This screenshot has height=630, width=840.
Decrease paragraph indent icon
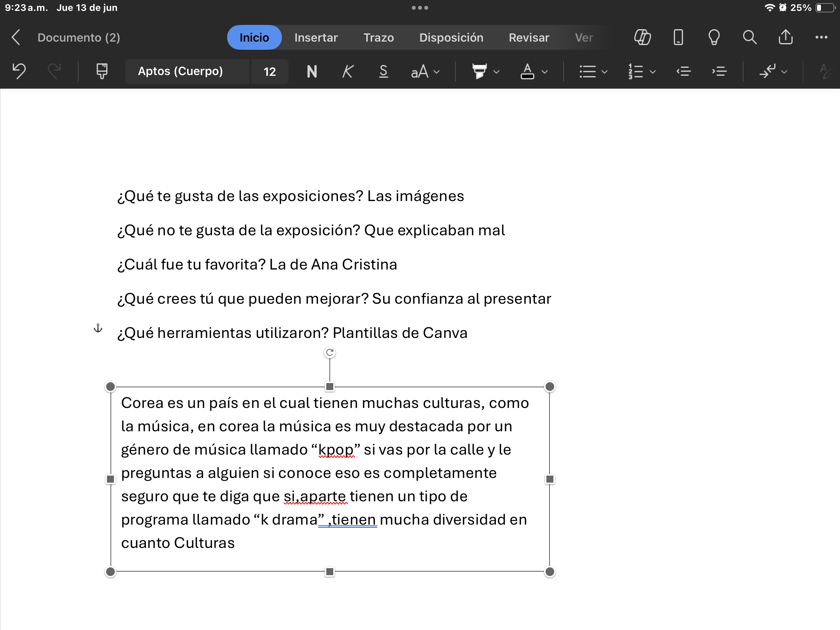coord(684,72)
